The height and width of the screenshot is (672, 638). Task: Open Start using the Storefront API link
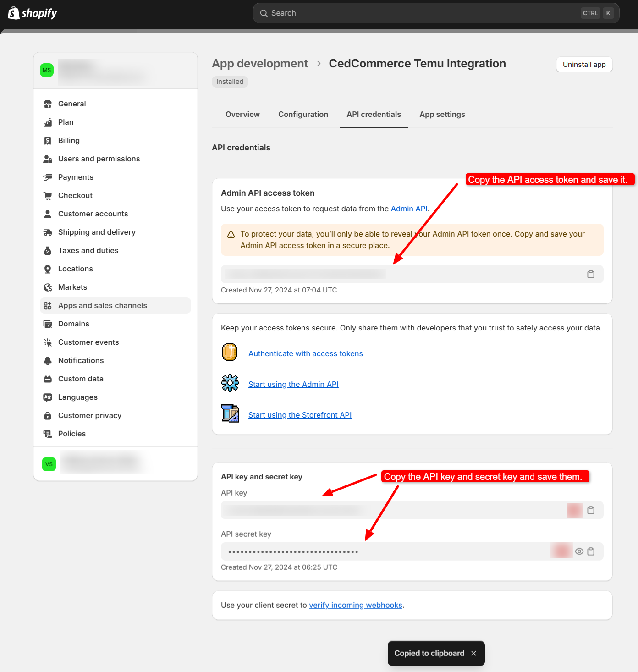pos(300,415)
